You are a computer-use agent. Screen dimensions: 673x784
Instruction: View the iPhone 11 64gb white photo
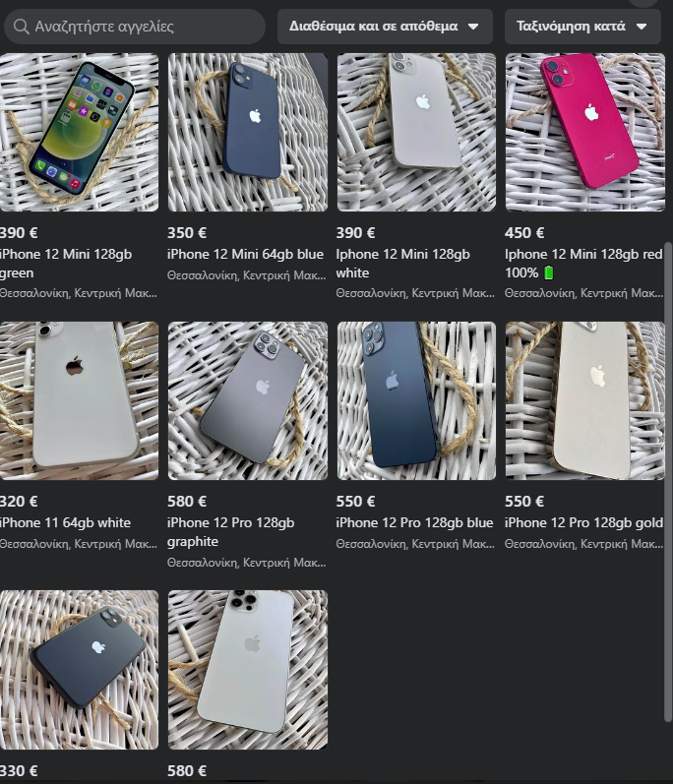79,400
